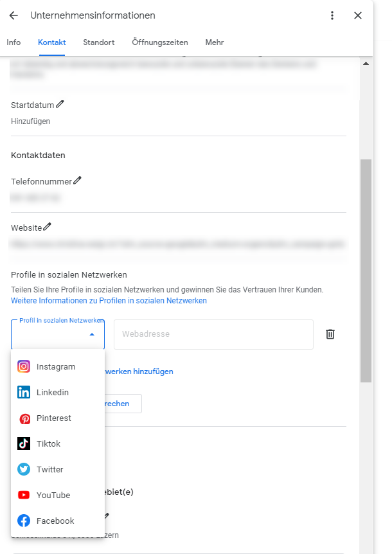Close the Unternehmensinformationen dialog
This screenshot has height=554, width=392.
(x=358, y=15)
